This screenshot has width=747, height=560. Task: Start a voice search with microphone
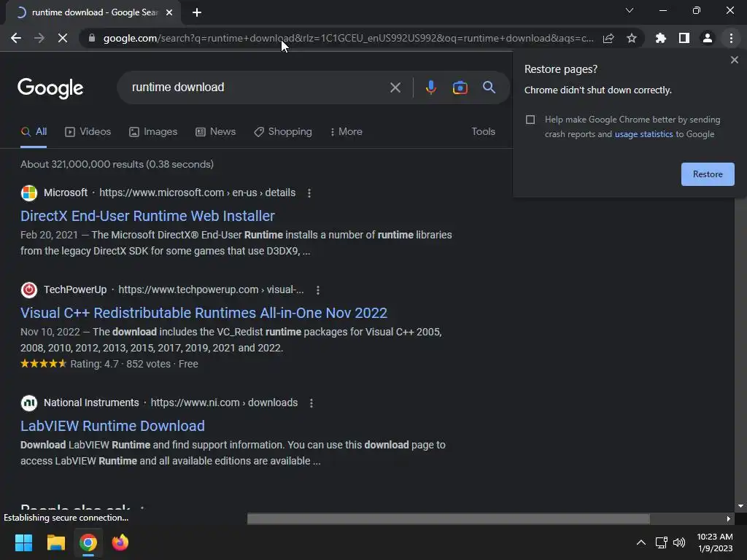[431, 87]
